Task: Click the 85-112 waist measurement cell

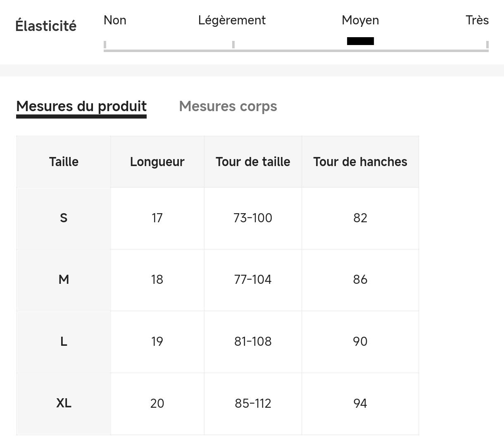Action: pyautogui.click(x=253, y=403)
